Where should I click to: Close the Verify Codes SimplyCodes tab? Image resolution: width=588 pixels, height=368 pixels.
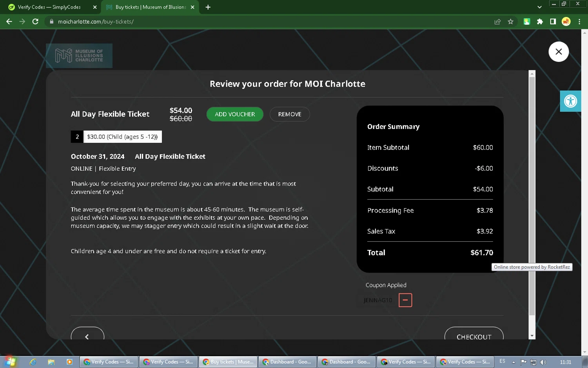pos(95,7)
